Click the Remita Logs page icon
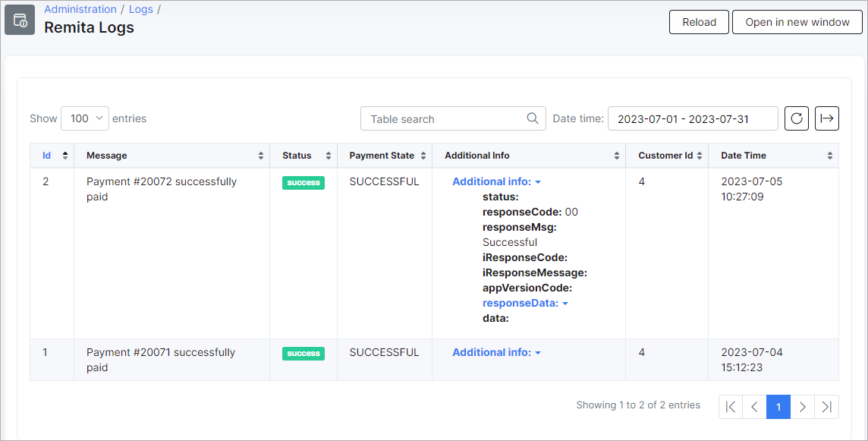868x441 pixels. click(20, 20)
